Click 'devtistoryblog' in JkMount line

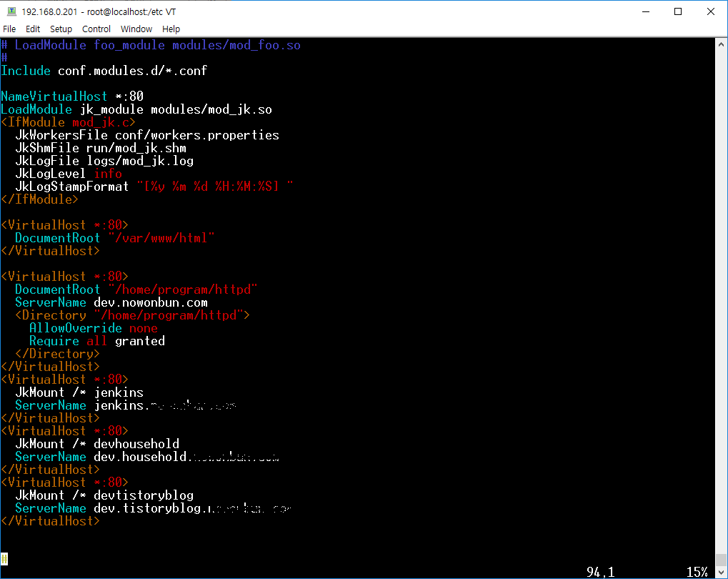pyautogui.click(x=144, y=495)
